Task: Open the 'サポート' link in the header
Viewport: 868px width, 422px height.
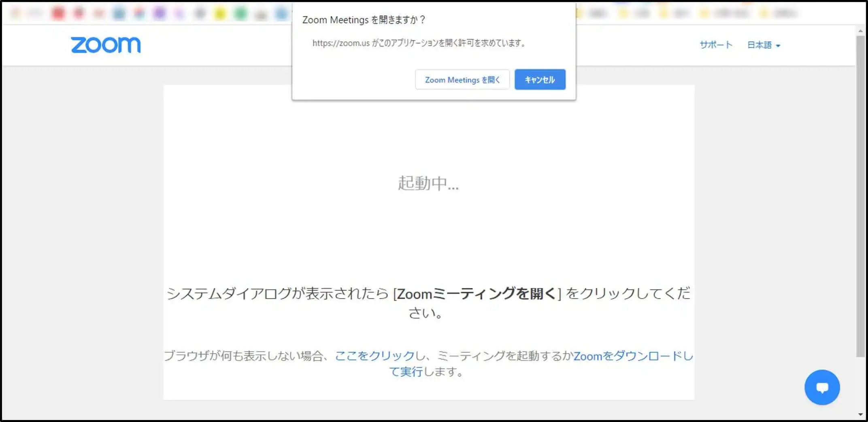Action: (716, 45)
